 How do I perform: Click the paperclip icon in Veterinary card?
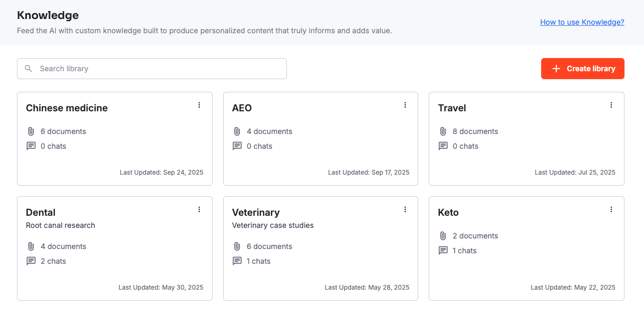click(x=237, y=246)
